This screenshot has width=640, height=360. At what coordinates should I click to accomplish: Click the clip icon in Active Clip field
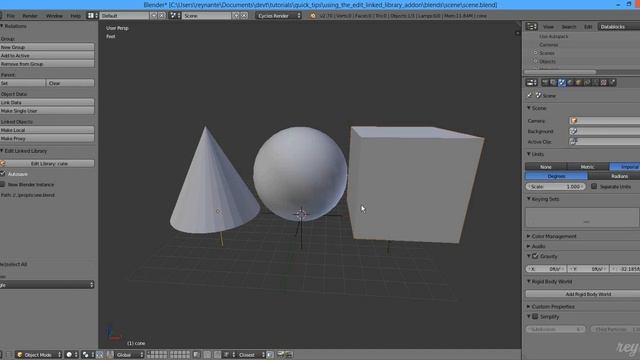pyautogui.click(x=573, y=142)
